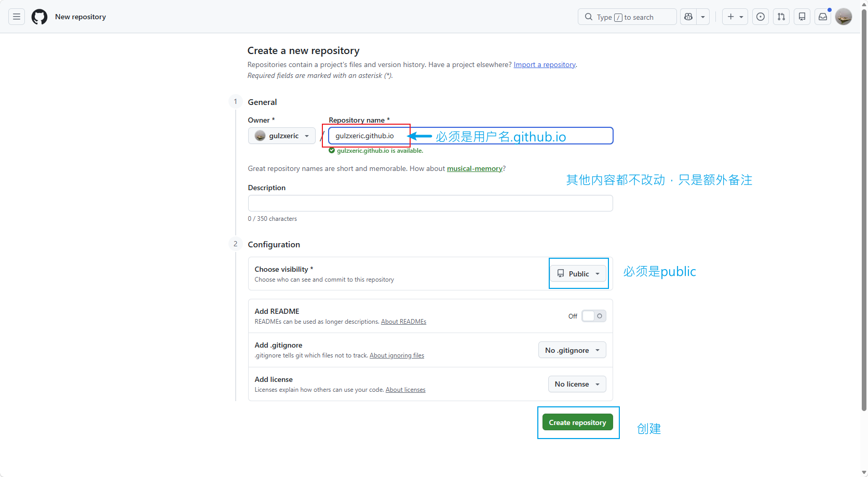Click the 'New repository' header title
This screenshot has height=477, width=868.
tap(80, 17)
